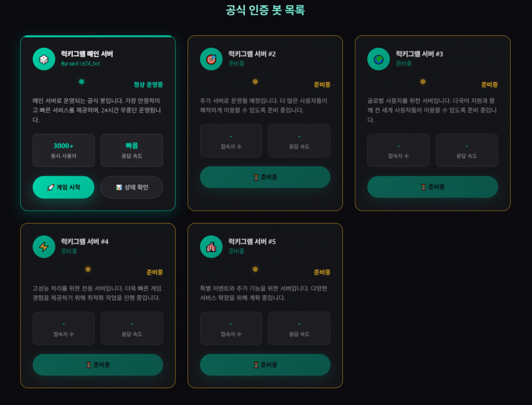Click the 빠름 응답 속도 stat box
532x405 pixels.
click(x=131, y=150)
